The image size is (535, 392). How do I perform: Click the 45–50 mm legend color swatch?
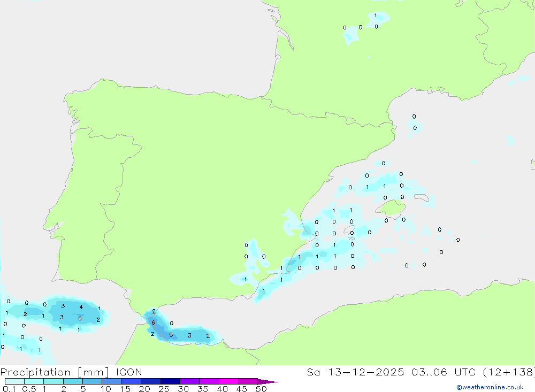pos(248,381)
